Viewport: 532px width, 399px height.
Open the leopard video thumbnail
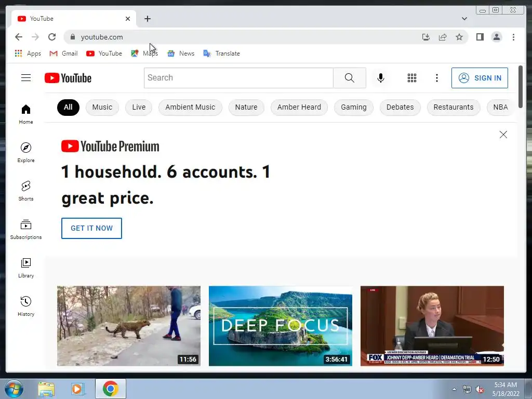click(129, 326)
